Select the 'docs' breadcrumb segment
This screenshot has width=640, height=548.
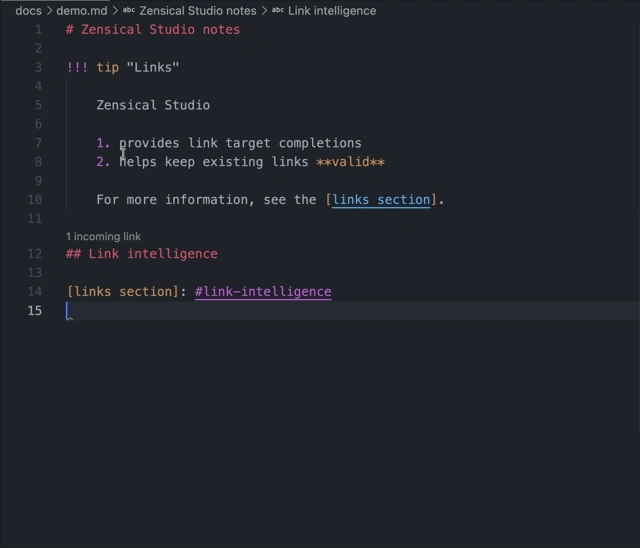[x=28, y=11]
